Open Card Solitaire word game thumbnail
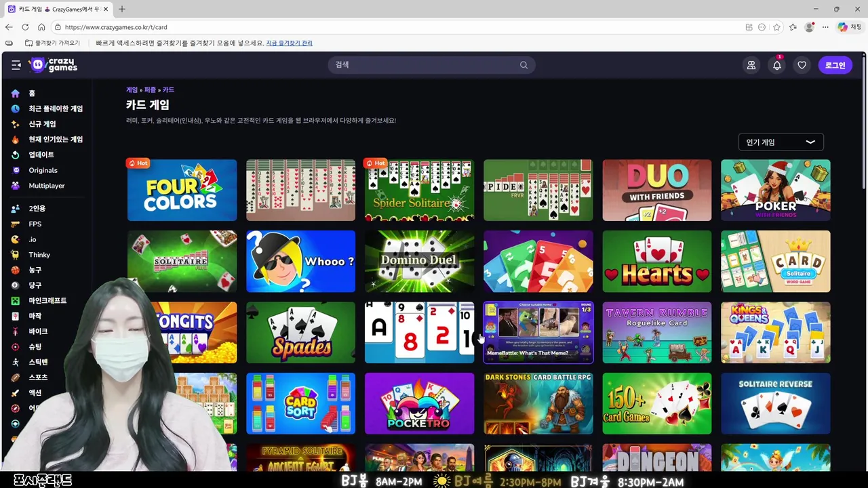Image resolution: width=868 pixels, height=488 pixels. [x=775, y=262]
